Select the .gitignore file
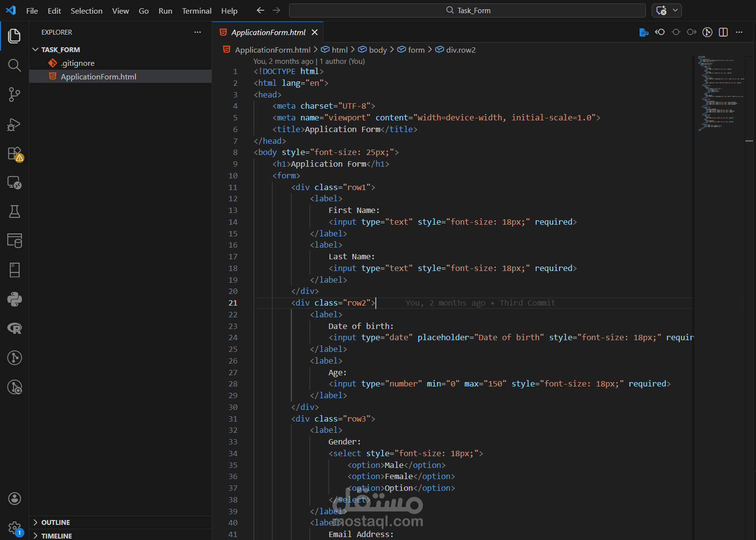Viewport: 756px width, 540px height. click(x=78, y=63)
